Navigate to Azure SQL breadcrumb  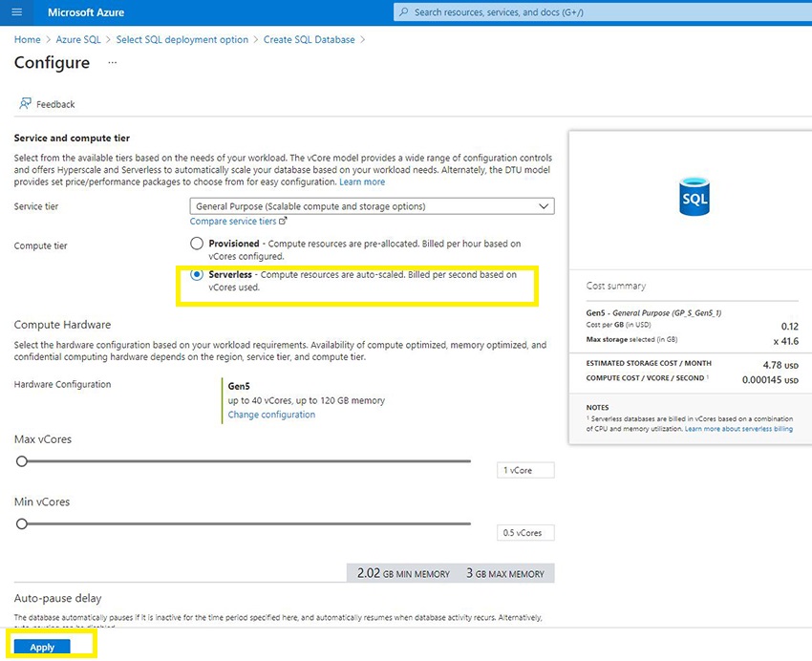[78, 39]
